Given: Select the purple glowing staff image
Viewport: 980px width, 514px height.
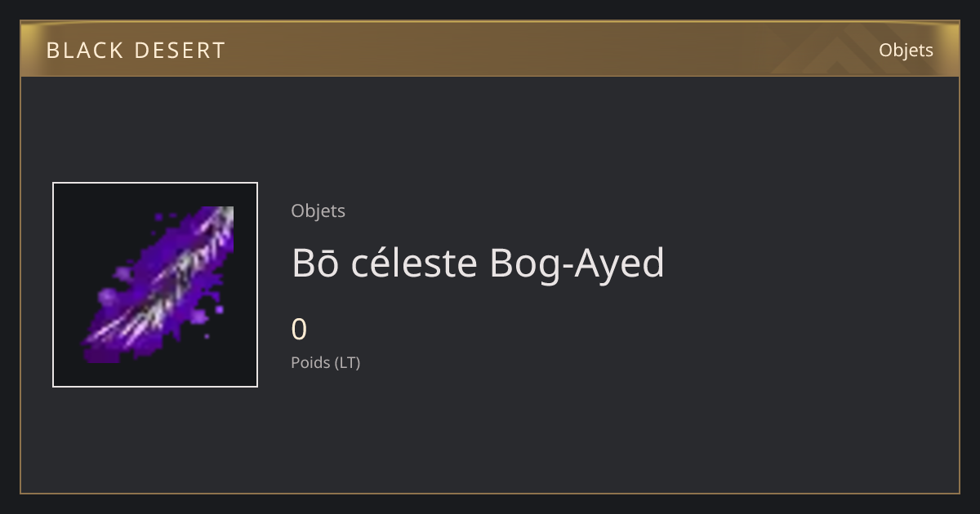Looking at the screenshot, I should coord(158,285).
